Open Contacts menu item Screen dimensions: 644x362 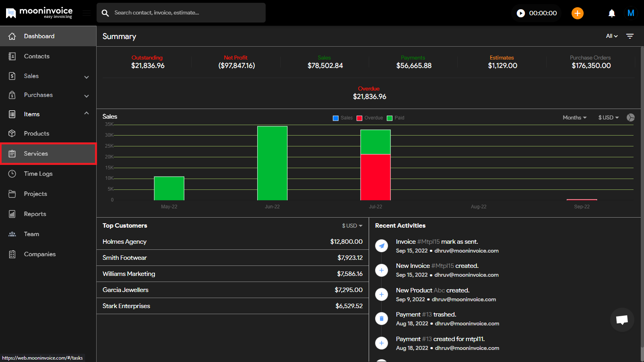[x=48, y=56]
